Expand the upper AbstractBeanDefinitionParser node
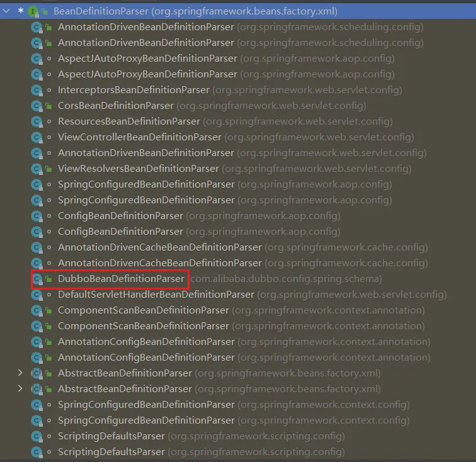 21,373
